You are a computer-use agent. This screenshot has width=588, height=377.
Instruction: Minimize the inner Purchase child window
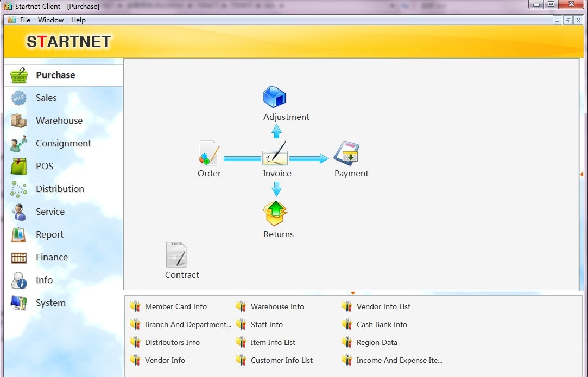point(557,20)
